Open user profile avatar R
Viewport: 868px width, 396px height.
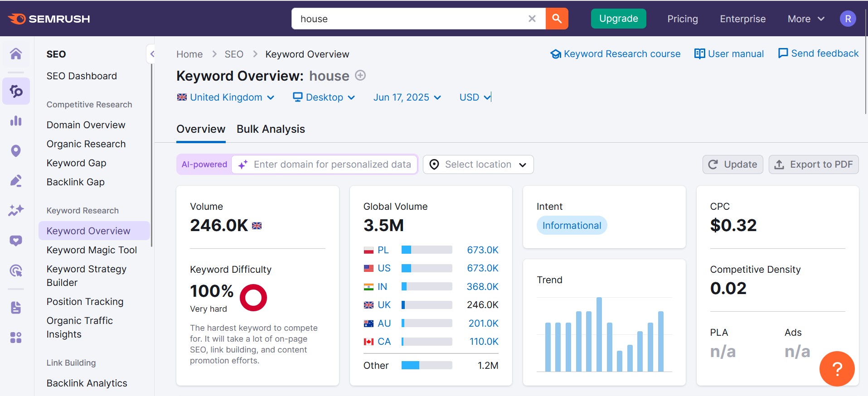coord(848,19)
